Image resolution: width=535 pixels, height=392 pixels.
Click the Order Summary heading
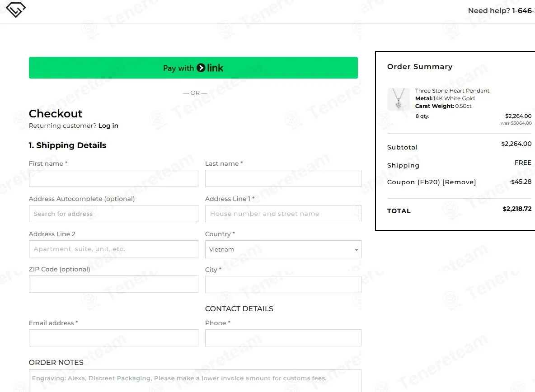[419, 66]
